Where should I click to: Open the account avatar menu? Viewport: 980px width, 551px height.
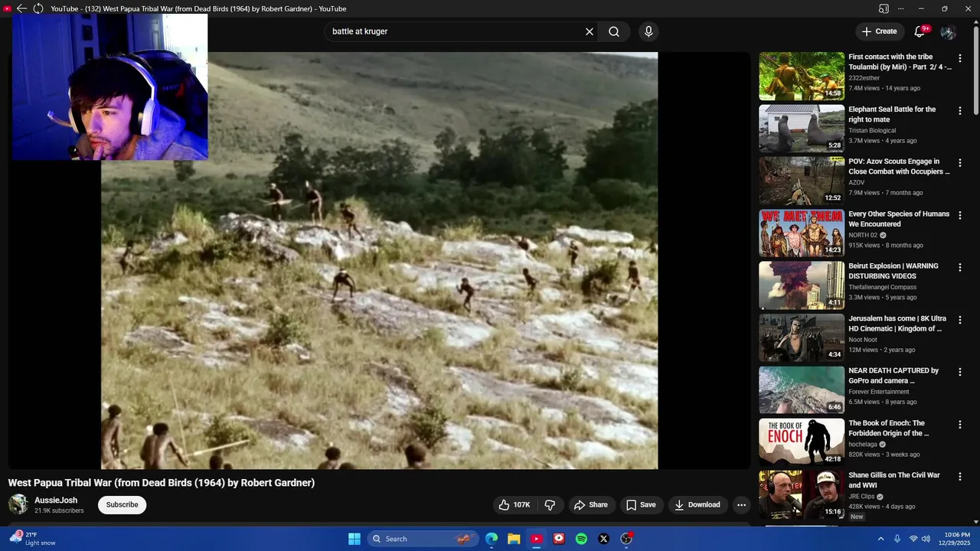click(948, 32)
